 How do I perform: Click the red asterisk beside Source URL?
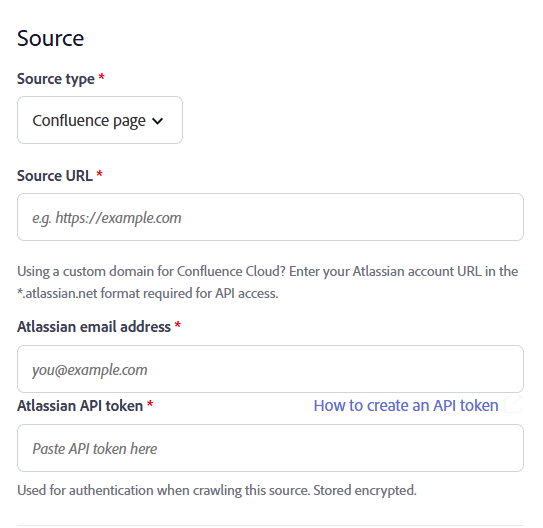coord(99,173)
